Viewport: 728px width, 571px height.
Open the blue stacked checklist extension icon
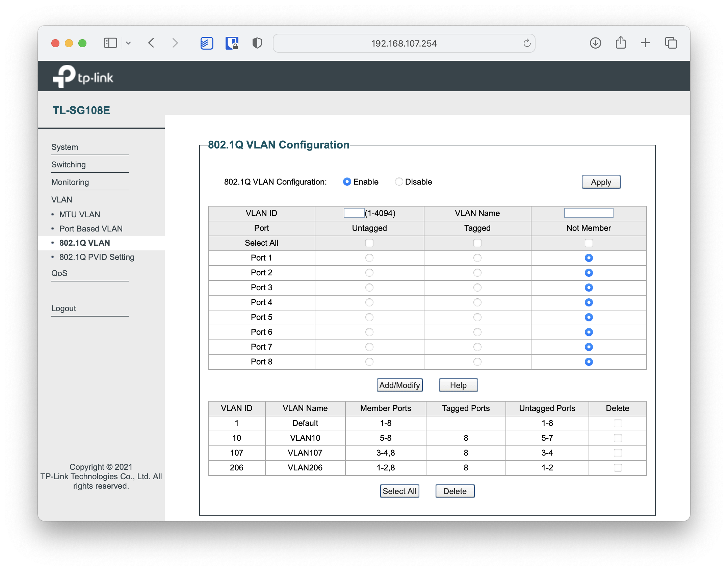pyautogui.click(x=207, y=43)
